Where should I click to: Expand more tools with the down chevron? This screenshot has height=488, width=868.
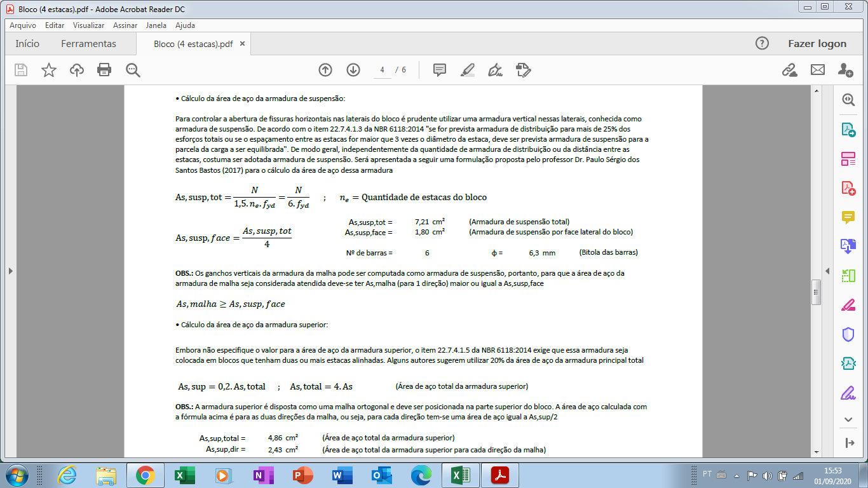point(848,419)
